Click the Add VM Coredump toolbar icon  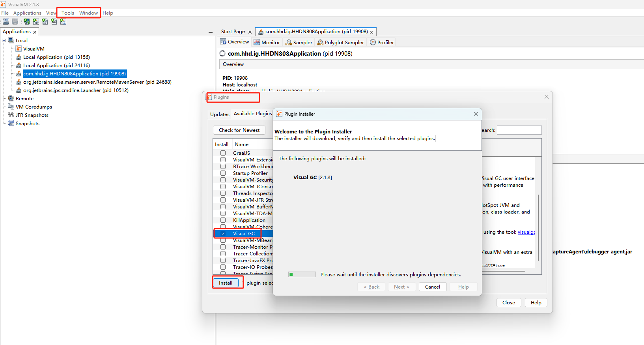(x=45, y=22)
